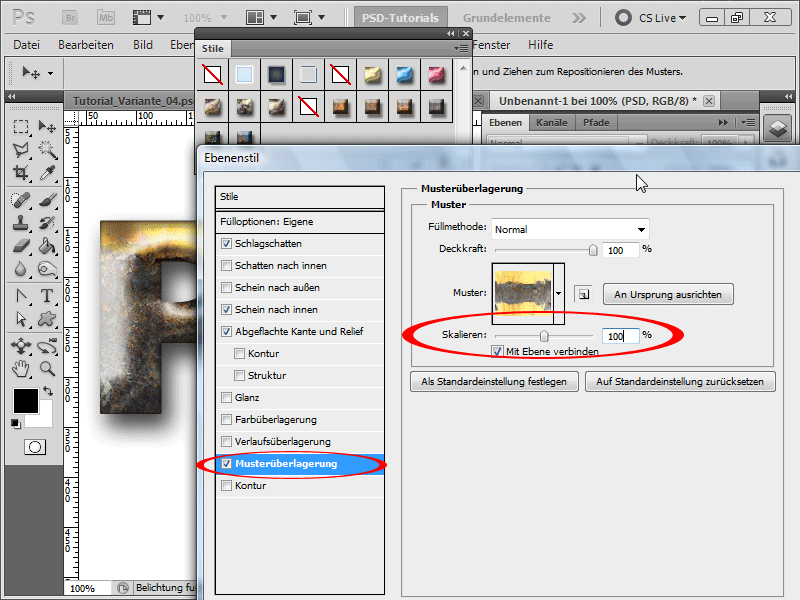Enable Verlaufsüberlagerung checkbox

[227, 441]
